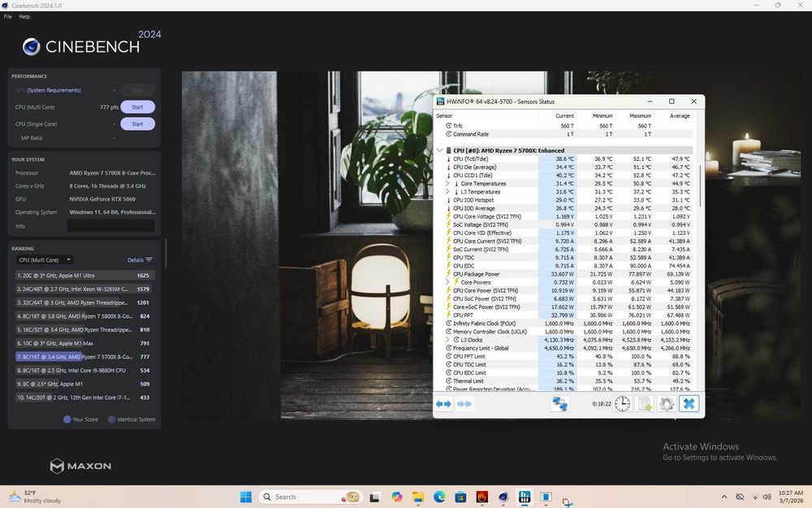The height and width of the screenshot is (508, 812).
Task: Start the CPU (Single Core) benchmark
Action: tap(137, 124)
